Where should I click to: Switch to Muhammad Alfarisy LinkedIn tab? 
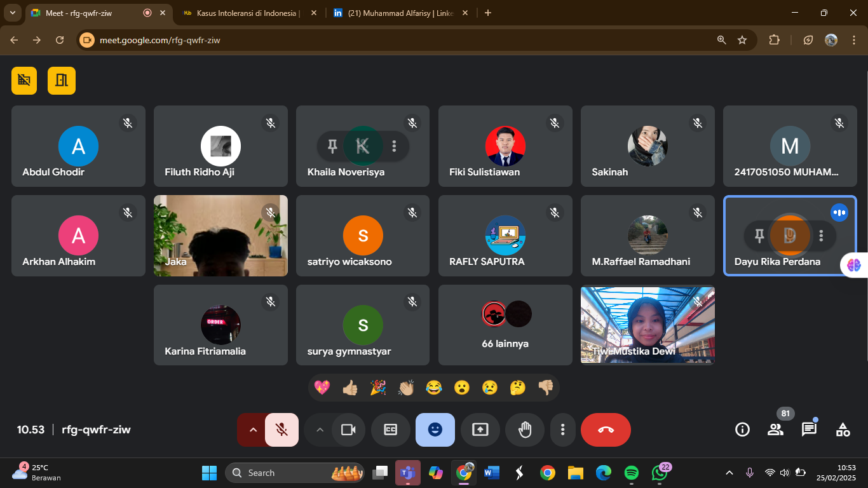[400, 13]
